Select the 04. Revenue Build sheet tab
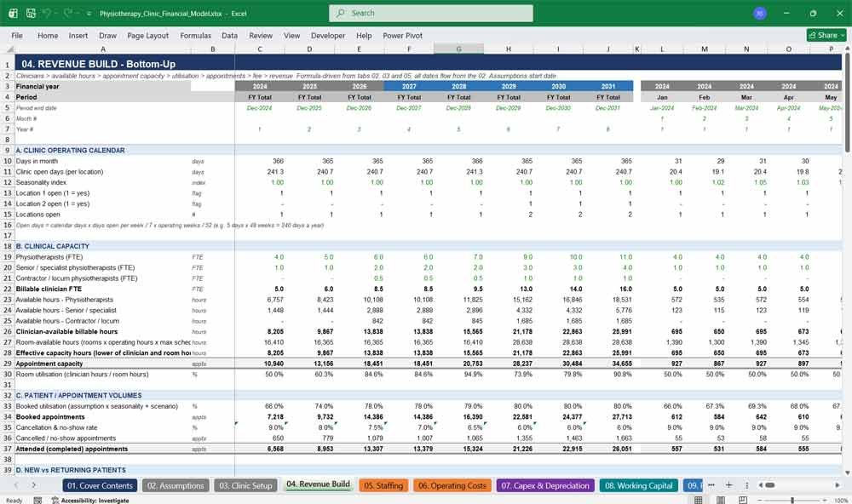The height and width of the screenshot is (504, 852). coord(318,484)
